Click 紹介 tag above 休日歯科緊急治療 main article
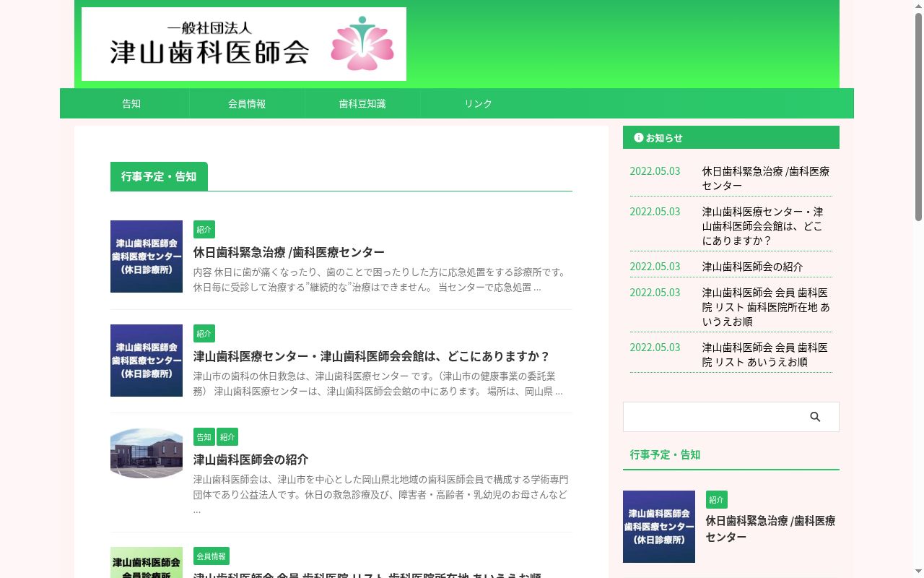Screen dimensions: 924x578 tap(204, 230)
